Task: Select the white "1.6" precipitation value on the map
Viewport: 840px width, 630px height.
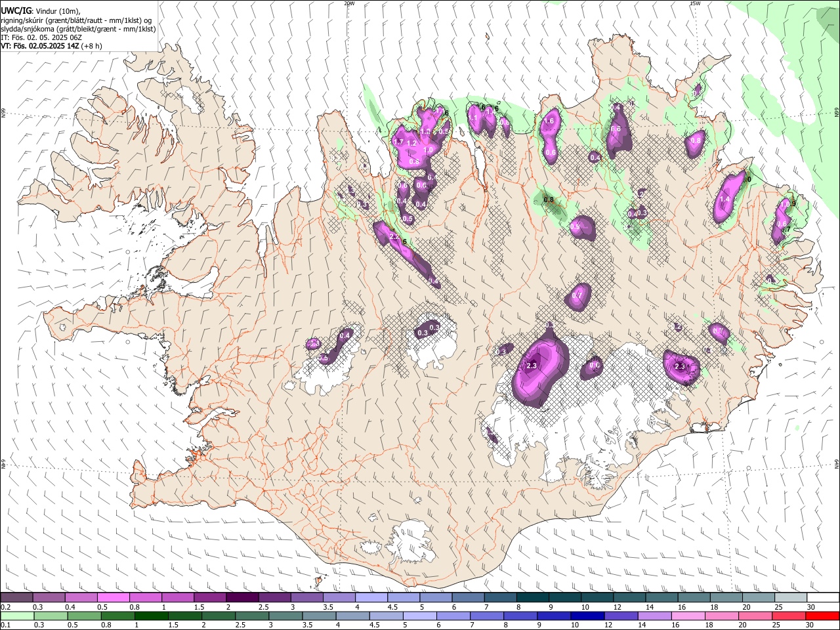Action: click(x=549, y=121)
